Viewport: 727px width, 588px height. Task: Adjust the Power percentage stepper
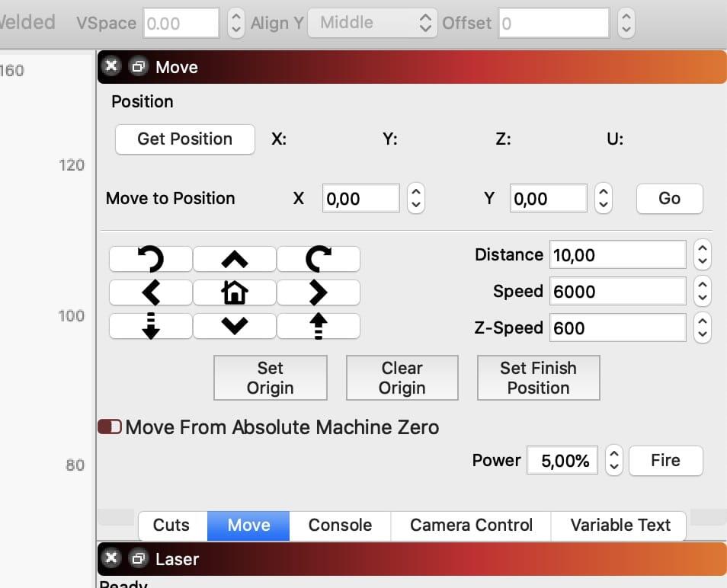coord(613,461)
